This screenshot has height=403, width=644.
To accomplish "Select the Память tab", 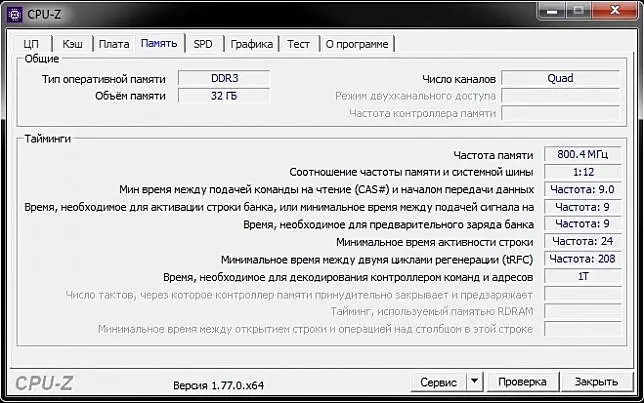I will 159,43.
